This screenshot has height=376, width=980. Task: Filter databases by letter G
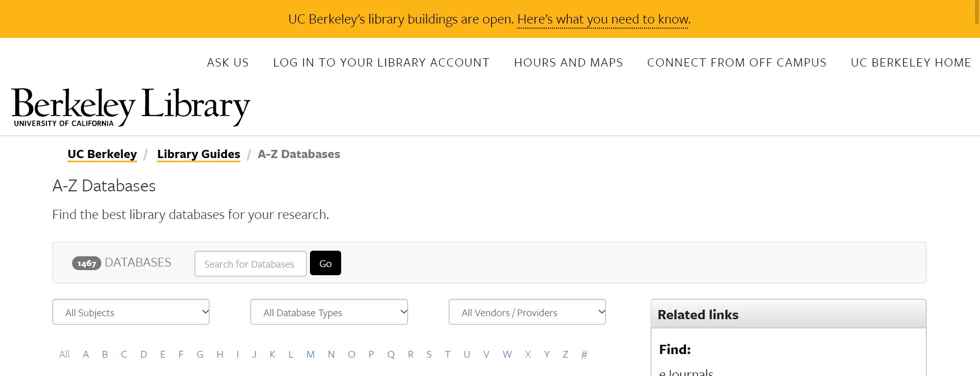tap(200, 354)
